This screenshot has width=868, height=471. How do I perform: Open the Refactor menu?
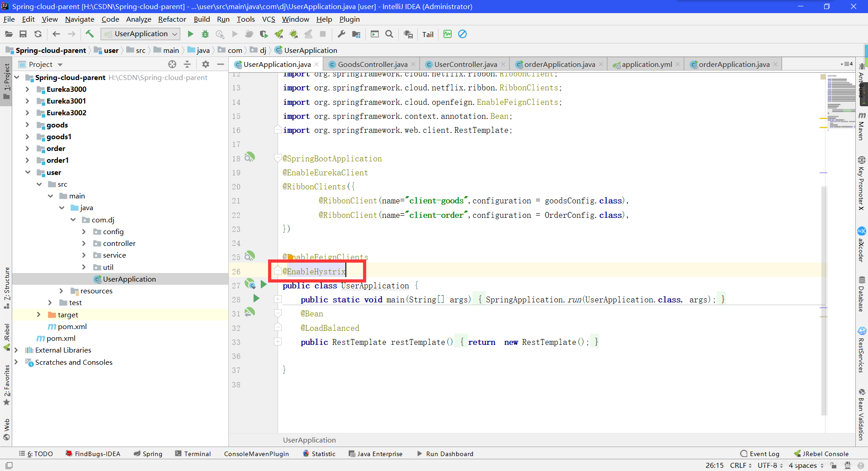[x=172, y=19]
